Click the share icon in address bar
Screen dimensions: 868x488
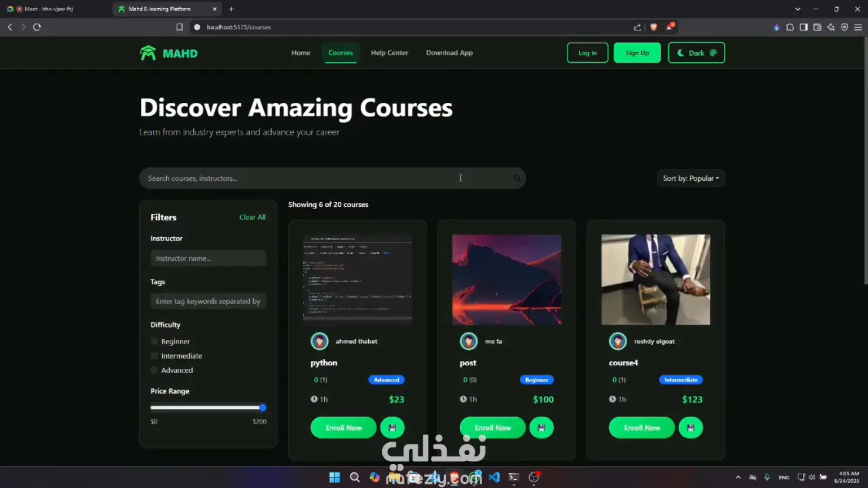637,27
